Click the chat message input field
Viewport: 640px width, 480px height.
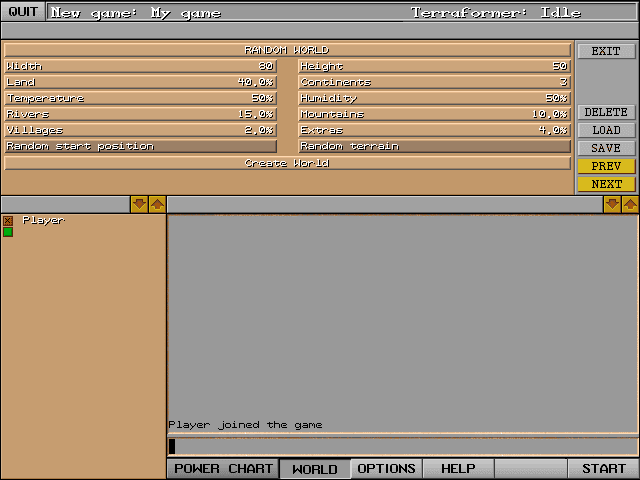[x=402, y=446]
